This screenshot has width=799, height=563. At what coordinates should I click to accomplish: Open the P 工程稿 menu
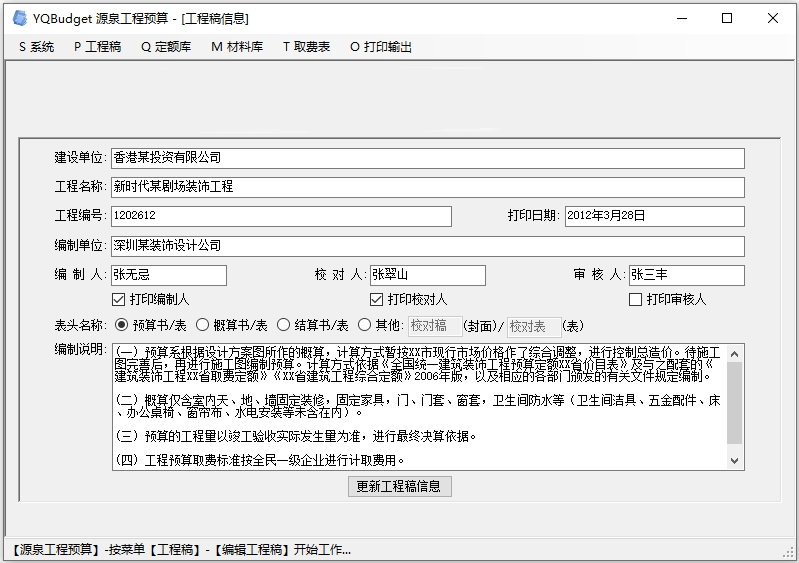click(x=97, y=47)
